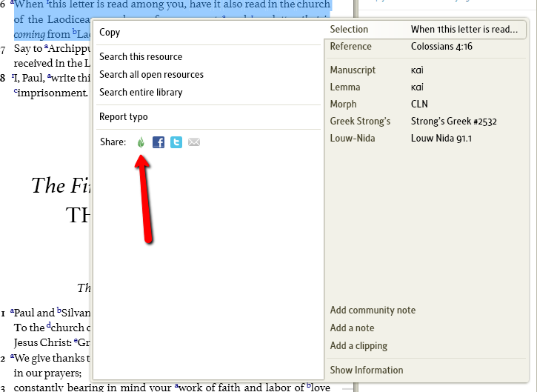This screenshot has height=392, width=537.
Task: Select Greek Strong's #2532 entry
Action: 427,122
